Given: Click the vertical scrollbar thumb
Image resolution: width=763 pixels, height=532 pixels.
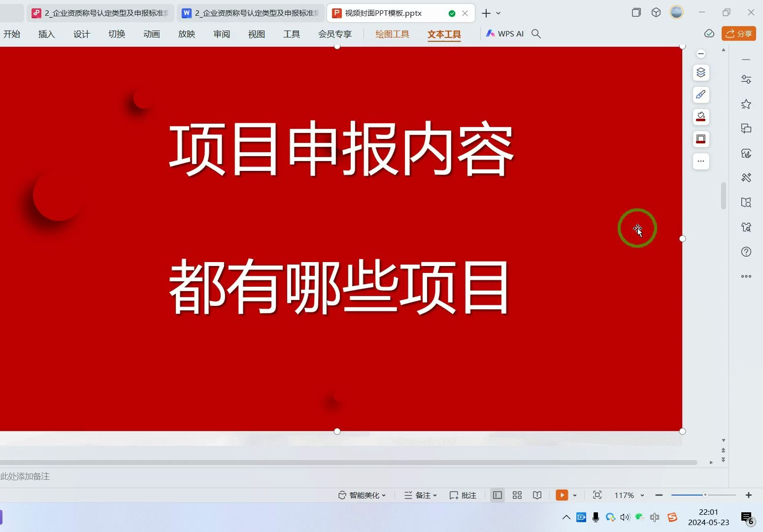Looking at the screenshot, I should tap(724, 196).
